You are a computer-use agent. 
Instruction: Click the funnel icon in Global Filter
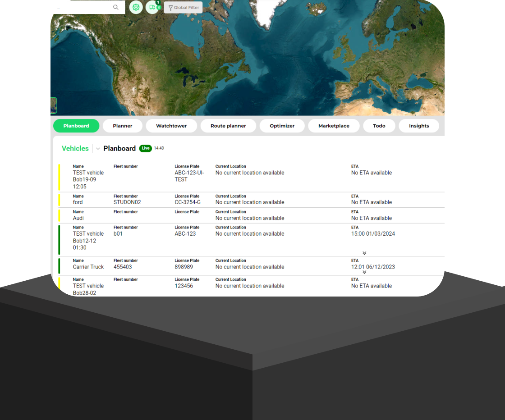pos(170,7)
